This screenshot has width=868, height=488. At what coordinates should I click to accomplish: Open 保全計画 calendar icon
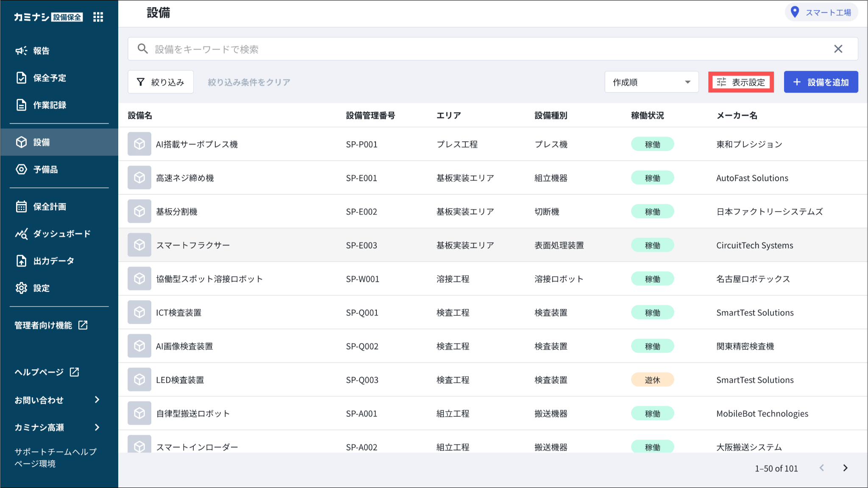(x=21, y=207)
